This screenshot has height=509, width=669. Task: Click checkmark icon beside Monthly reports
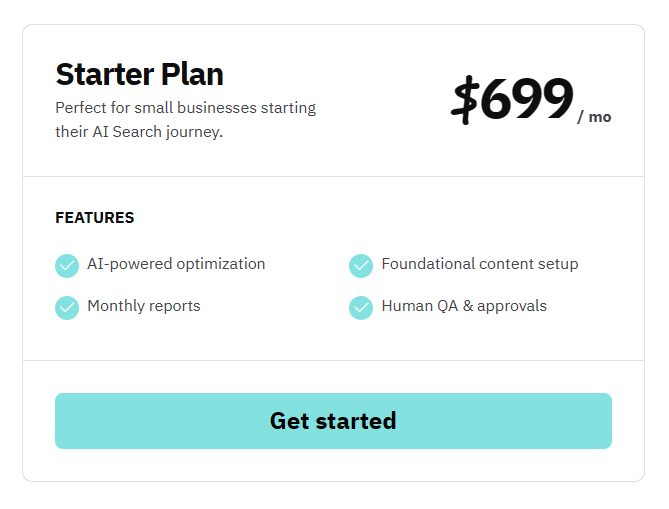(x=67, y=307)
